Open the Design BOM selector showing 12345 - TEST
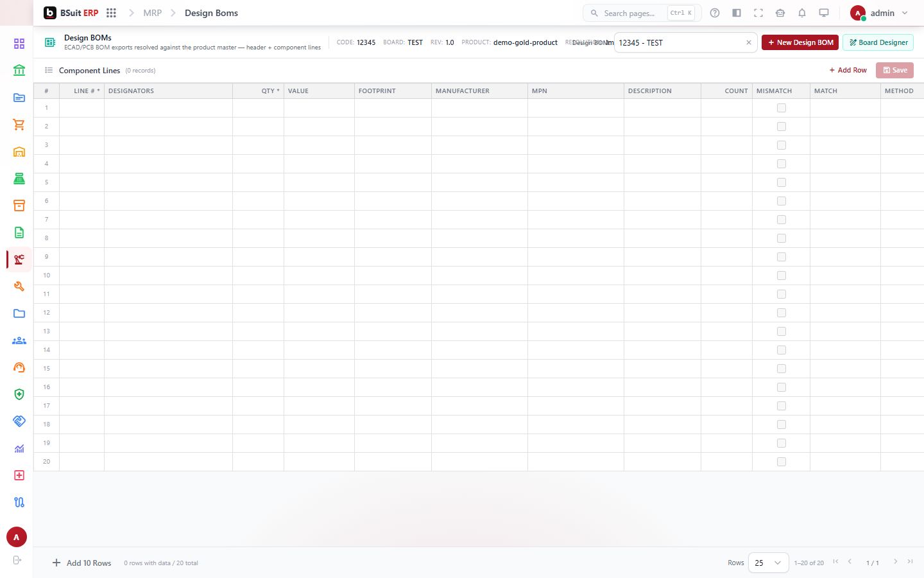This screenshot has height=578, width=924. coord(685,42)
